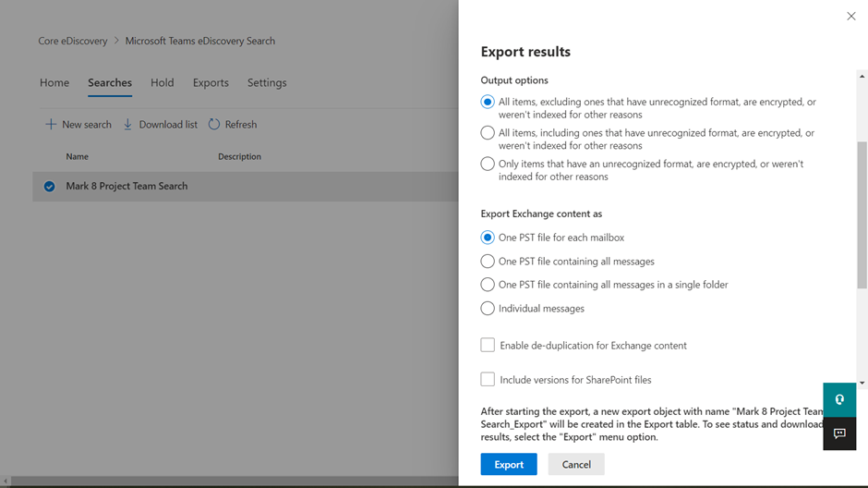Choose One PST file in a single folder
868x488 pixels.
click(488, 284)
